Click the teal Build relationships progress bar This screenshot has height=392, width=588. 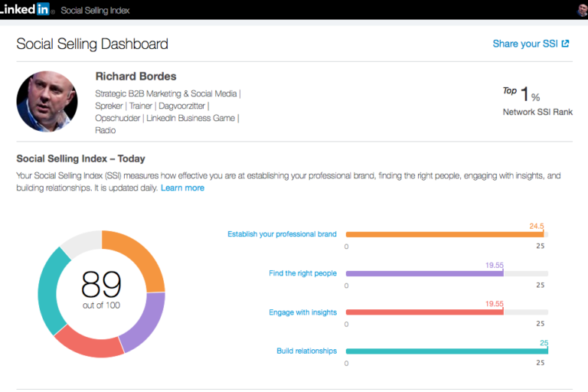coord(446,351)
